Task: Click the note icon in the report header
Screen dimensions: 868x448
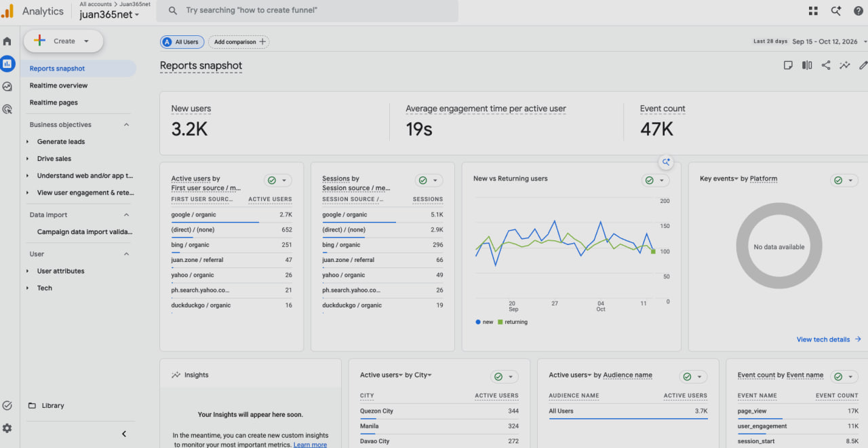Action: click(x=788, y=65)
